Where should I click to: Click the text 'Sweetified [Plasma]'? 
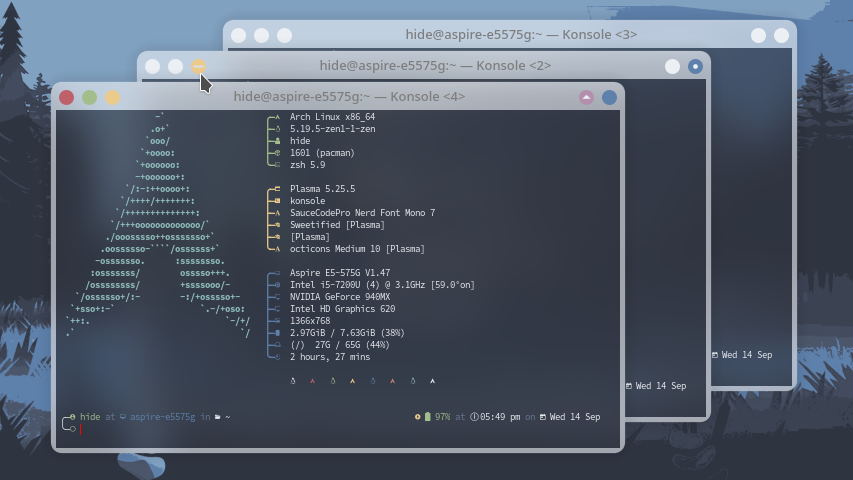(337, 225)
